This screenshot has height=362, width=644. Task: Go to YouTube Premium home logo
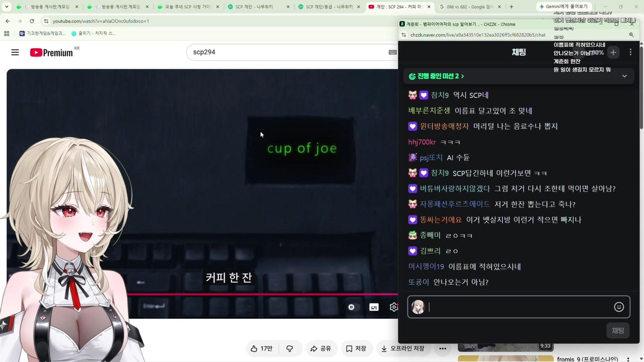[51, 53]
